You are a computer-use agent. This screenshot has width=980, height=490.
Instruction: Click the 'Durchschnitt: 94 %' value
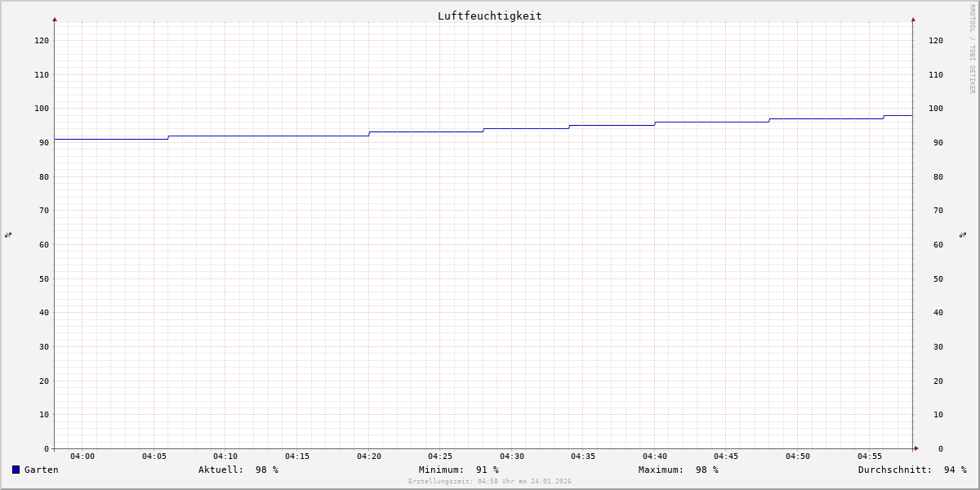(x=912, y=470)
